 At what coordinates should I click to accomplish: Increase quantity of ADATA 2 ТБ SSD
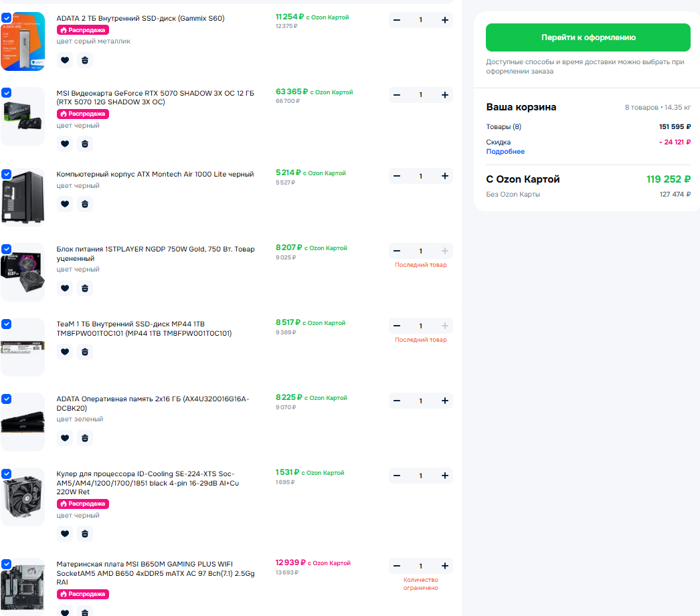pos(444,20)
